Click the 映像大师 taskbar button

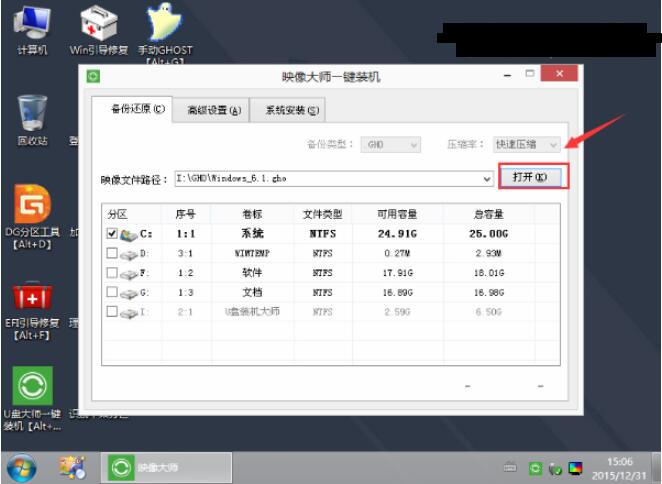165,467
